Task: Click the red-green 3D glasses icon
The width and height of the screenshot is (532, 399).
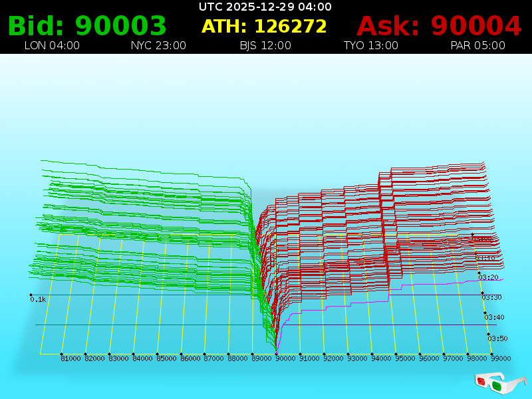Action: [x=501, y=382]
